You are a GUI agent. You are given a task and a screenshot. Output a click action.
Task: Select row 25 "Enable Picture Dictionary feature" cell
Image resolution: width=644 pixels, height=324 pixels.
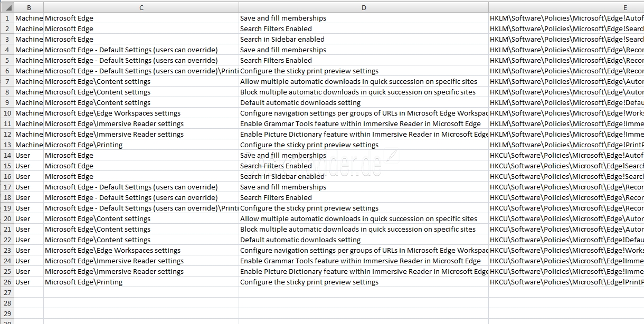point(364,271)
